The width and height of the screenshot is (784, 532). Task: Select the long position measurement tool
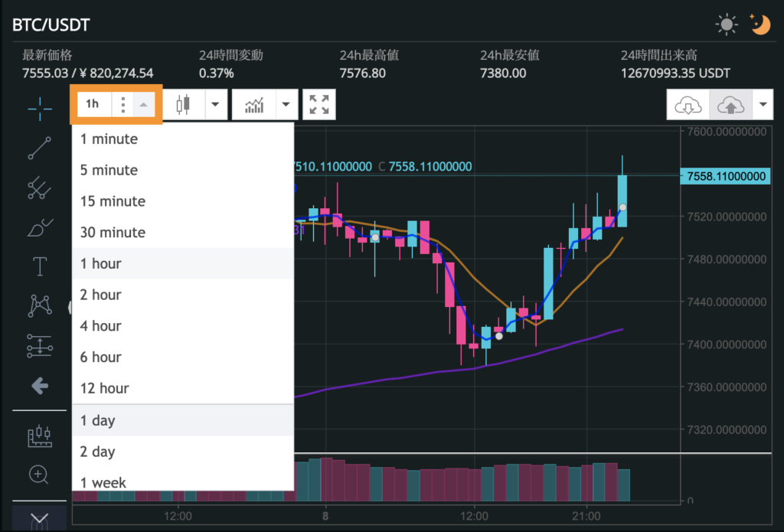point(40,345)
